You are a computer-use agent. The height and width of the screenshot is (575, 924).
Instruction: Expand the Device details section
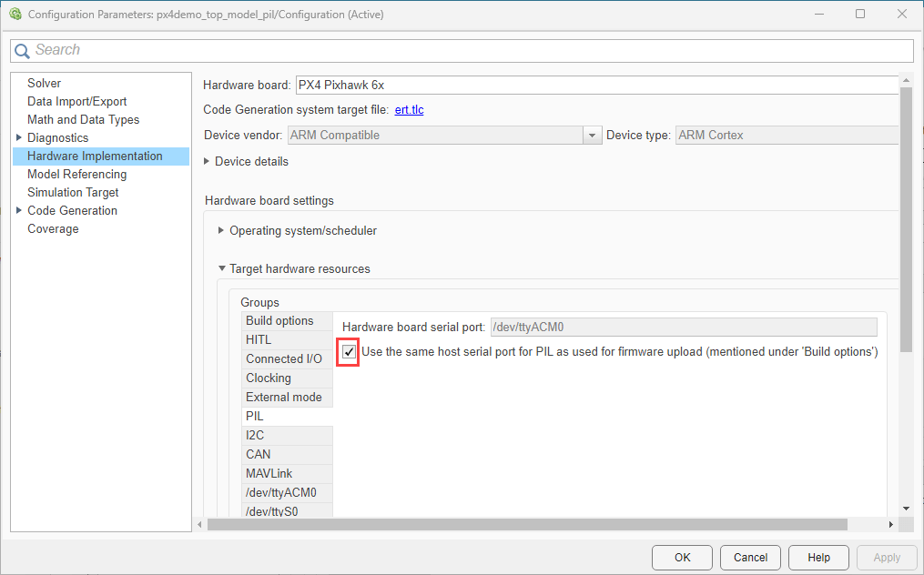pos(207,161)
